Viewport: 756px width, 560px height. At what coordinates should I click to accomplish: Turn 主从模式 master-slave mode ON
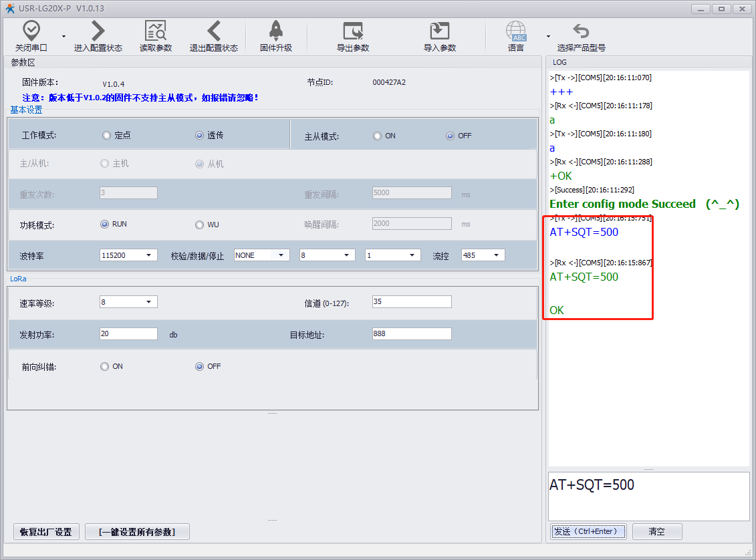tap(378, 136)
